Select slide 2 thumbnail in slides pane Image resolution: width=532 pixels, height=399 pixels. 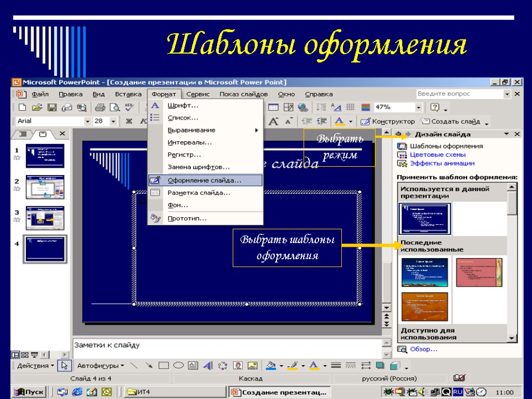click(45, 187)
